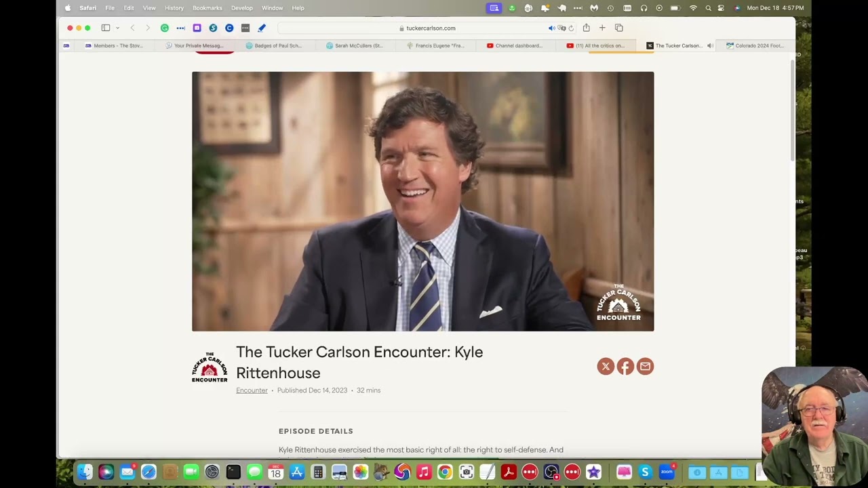Switch to Channel dashboard tab

pos(515,45)
